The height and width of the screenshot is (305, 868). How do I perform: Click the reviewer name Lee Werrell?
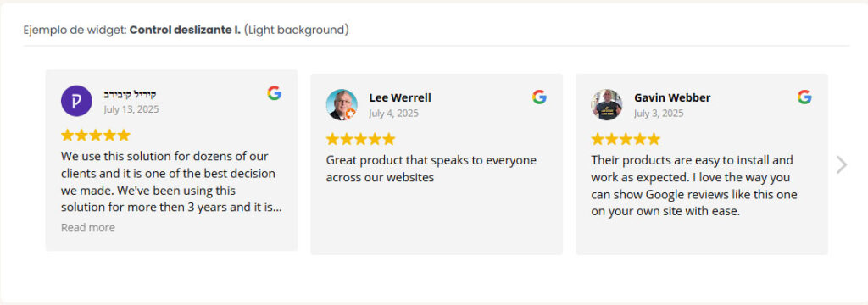400,98
